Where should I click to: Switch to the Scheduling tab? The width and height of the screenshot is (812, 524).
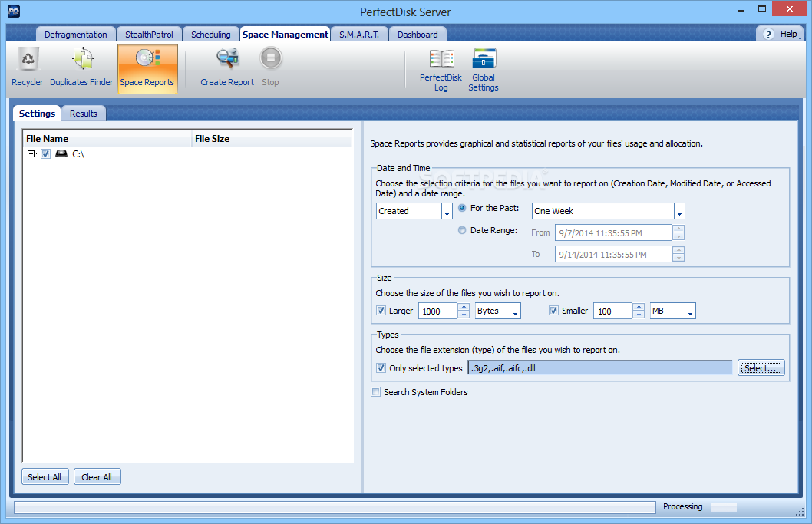click(211, 35)
